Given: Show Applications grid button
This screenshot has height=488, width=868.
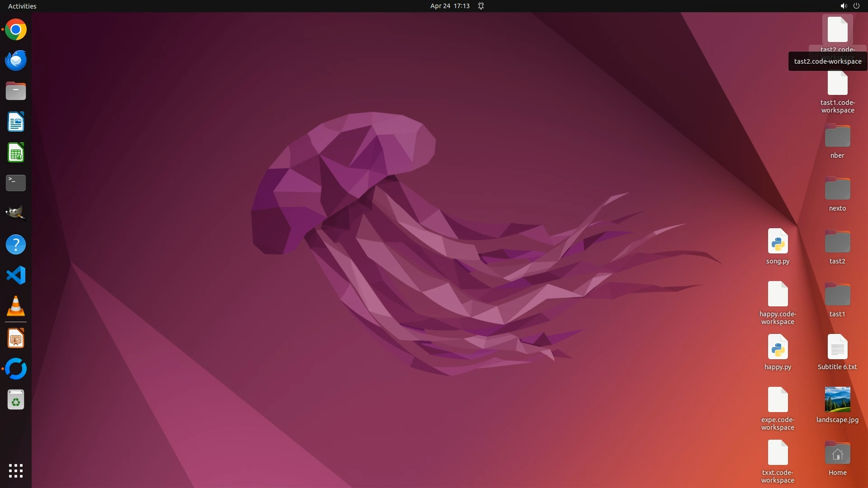Looking at the screenshot, I should tap(16, 471).
